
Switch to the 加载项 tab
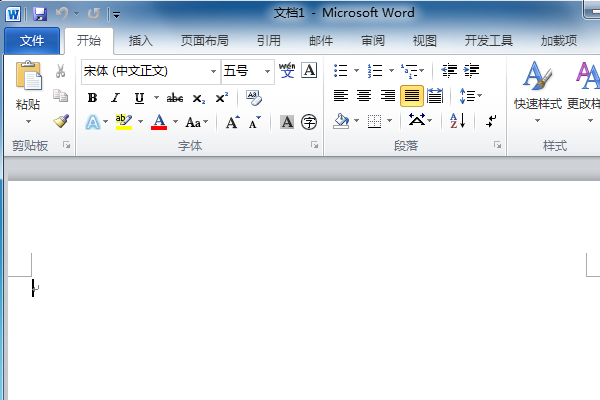click(559, 41)
